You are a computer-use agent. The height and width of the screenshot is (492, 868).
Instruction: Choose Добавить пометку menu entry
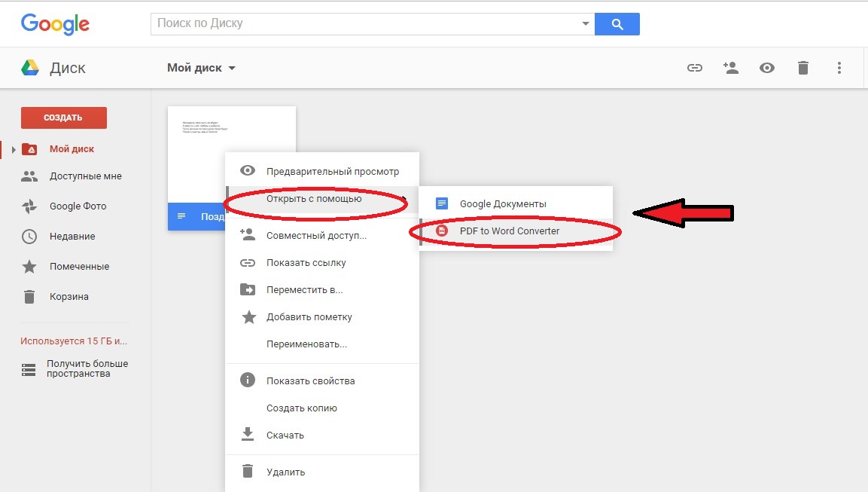tap(309, 317)
